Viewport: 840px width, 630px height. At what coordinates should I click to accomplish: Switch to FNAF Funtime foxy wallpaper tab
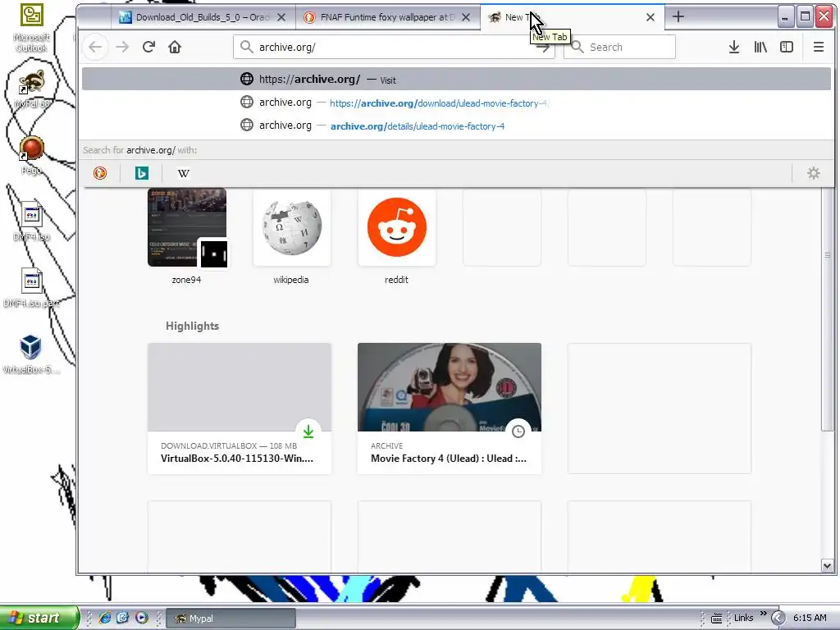(x=388, y=17)
